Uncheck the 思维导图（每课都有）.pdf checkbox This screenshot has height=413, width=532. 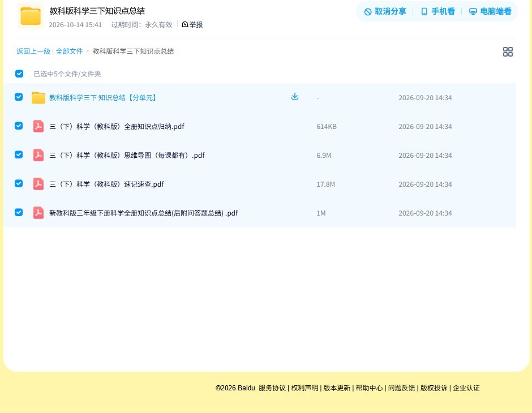coord(19,154)
